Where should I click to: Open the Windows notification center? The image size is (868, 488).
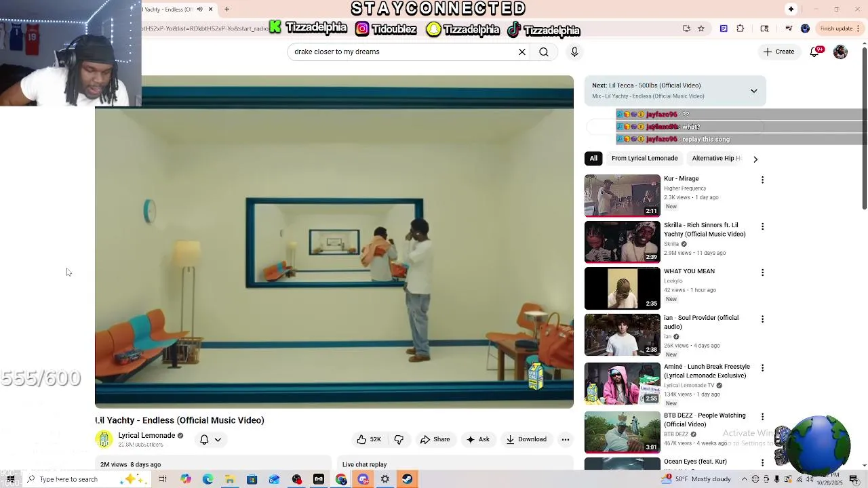click(x=853, y=479)
